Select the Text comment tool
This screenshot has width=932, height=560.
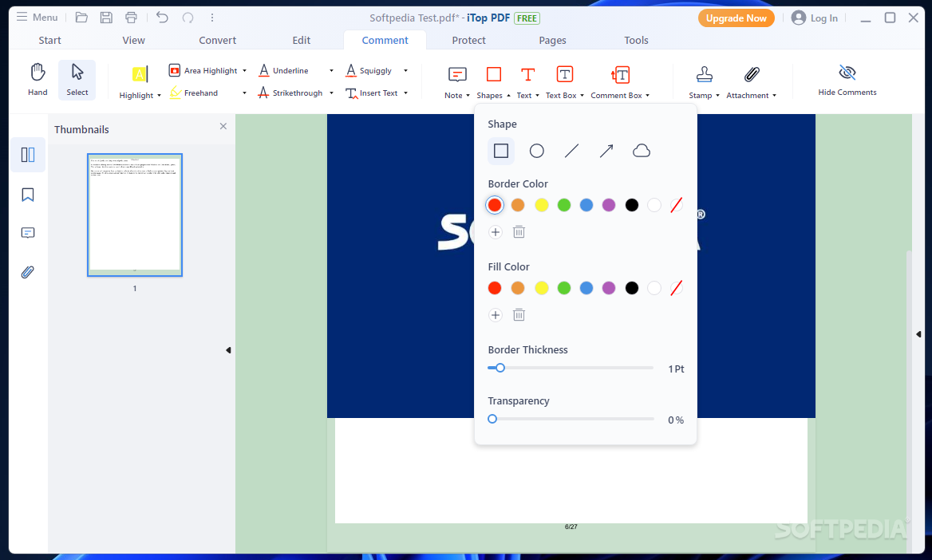527,74
